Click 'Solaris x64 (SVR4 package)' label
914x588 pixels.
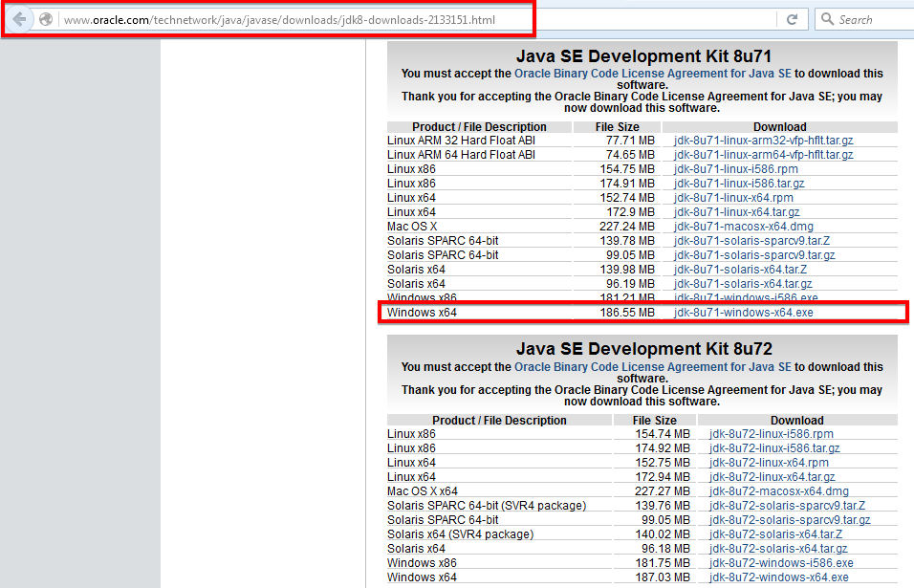(460, 534)
